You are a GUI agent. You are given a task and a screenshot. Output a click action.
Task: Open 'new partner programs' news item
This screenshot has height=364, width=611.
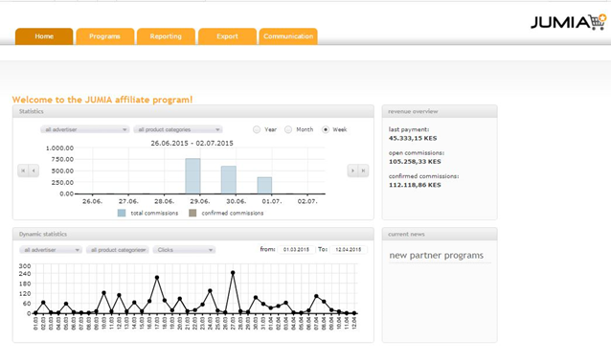(436, 255)
